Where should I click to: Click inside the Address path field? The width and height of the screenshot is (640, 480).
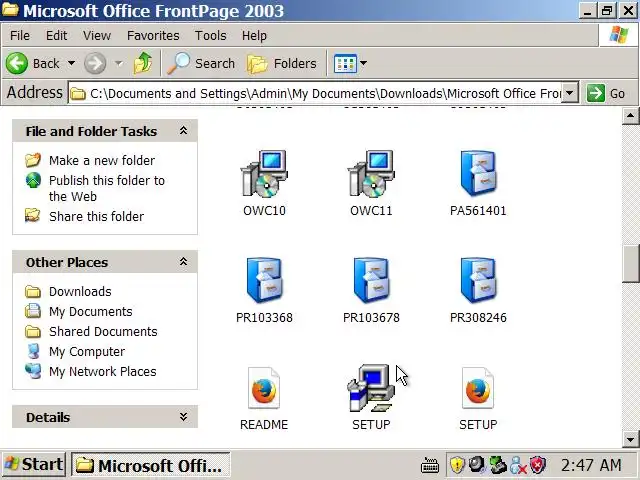[316, 93]
